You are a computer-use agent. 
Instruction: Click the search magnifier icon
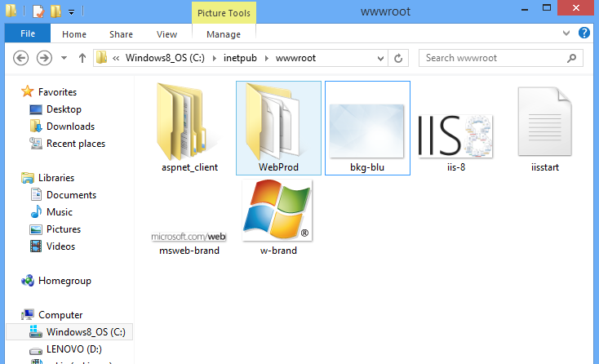(574, 58)
